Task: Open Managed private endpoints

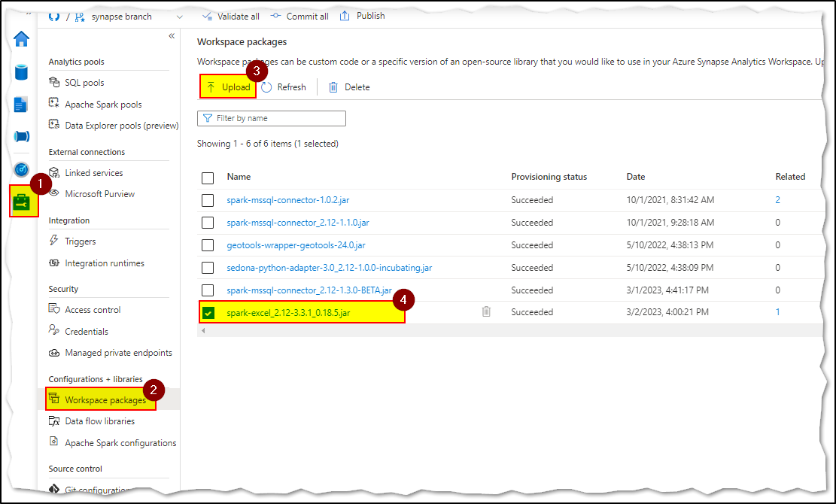Action: [x=118, y=353]
